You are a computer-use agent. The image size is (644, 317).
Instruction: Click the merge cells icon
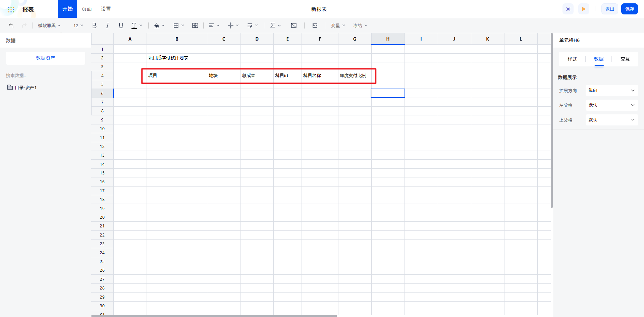pos(195,25)
